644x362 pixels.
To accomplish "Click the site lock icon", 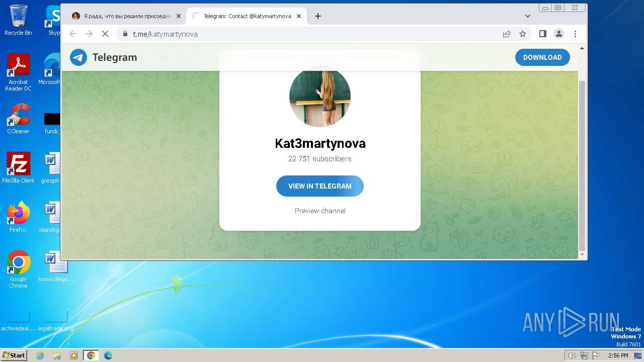I will tap(125, 34).
